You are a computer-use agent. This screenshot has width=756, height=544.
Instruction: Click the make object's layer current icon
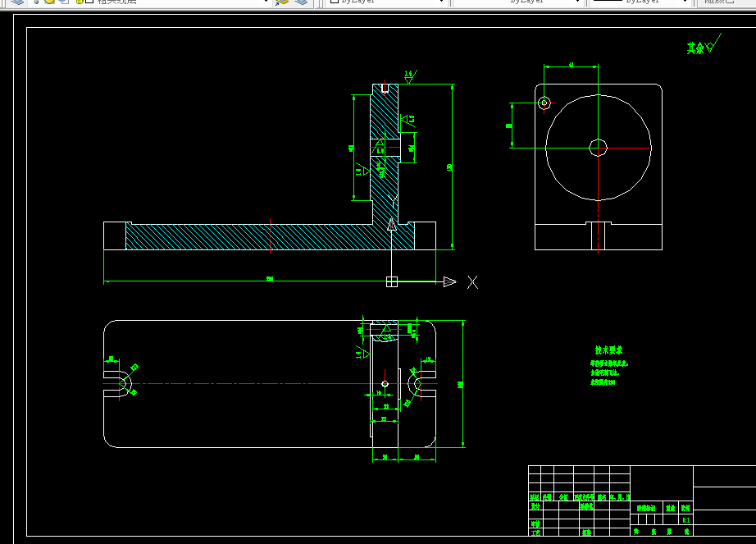pyautogui.click(x=282, y=2)
